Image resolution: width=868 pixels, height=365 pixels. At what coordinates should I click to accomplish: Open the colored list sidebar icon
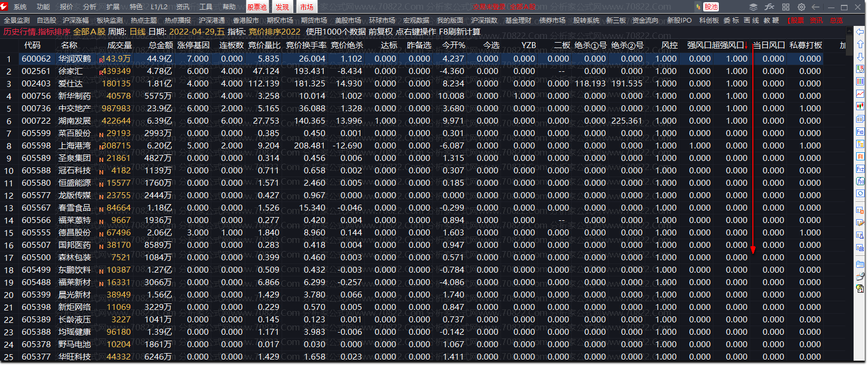860,69
